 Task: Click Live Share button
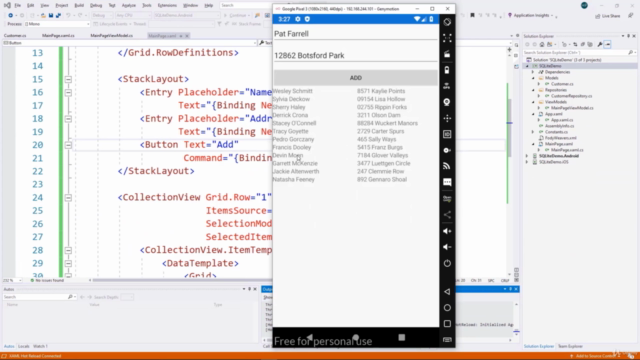pyautogui.click(x=608, y=16)
